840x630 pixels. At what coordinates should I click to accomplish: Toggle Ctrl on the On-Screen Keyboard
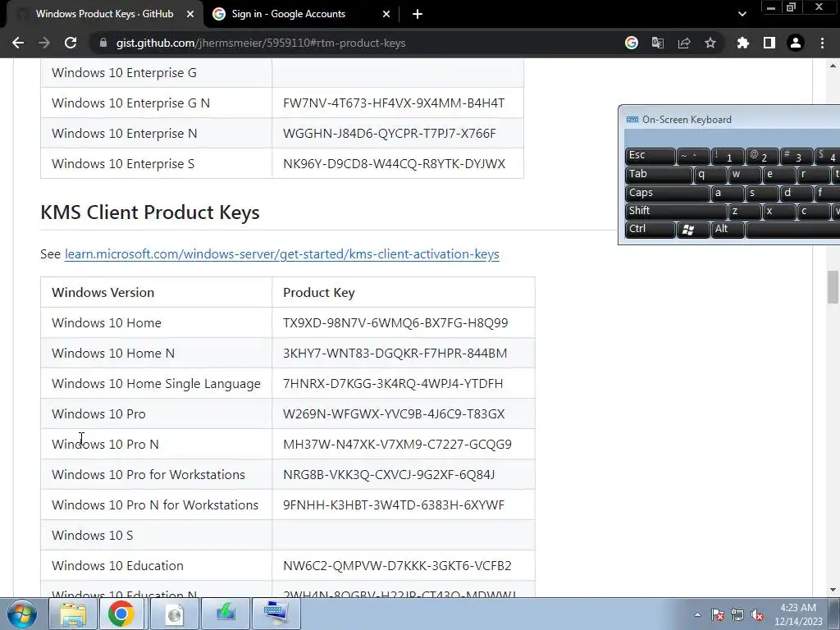(x=651, y=230)
